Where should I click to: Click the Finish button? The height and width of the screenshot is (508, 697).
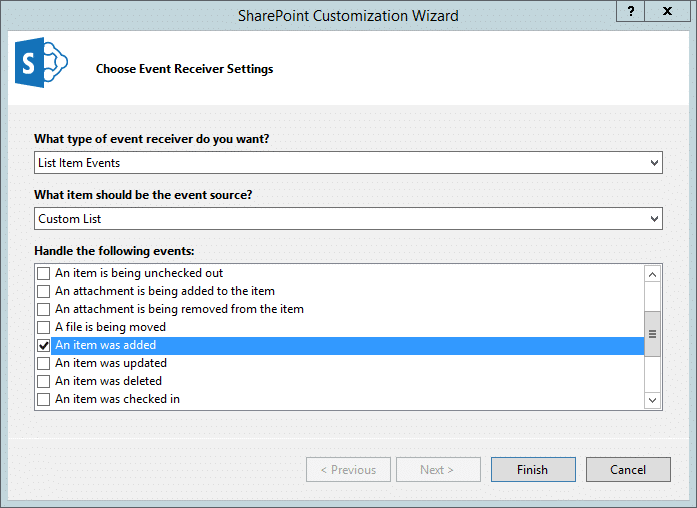[533, 469]
